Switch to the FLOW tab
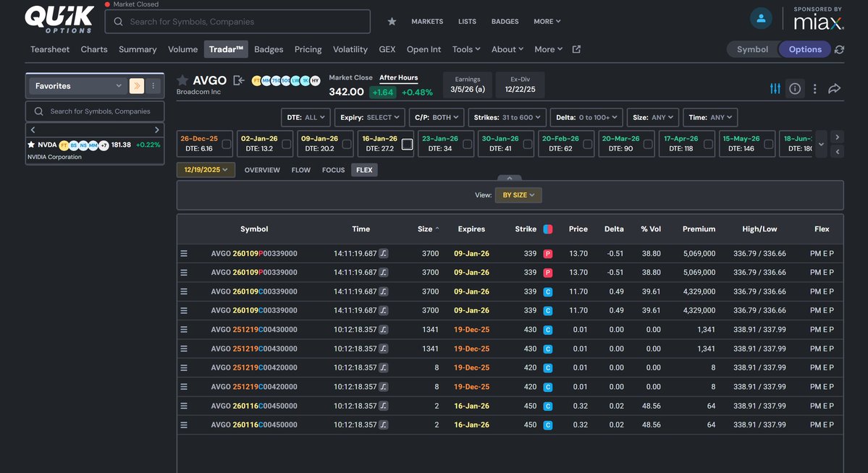The height and width of the screenshot is (473, 868). pos(301,170)
